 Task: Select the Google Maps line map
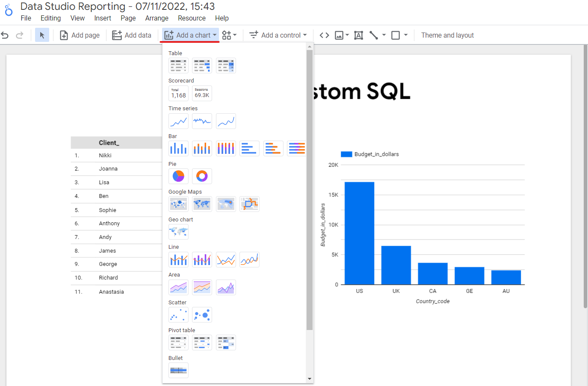pos(249,204)
